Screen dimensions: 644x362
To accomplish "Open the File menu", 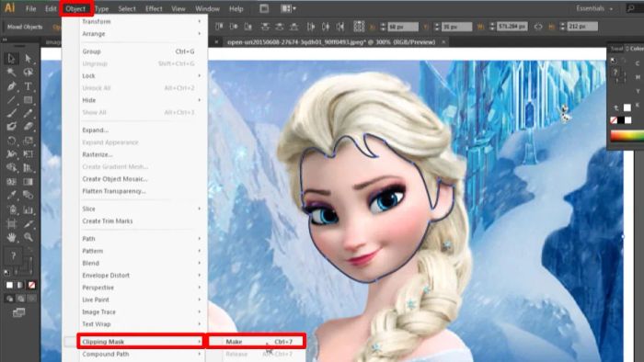I will click(30, 8).
